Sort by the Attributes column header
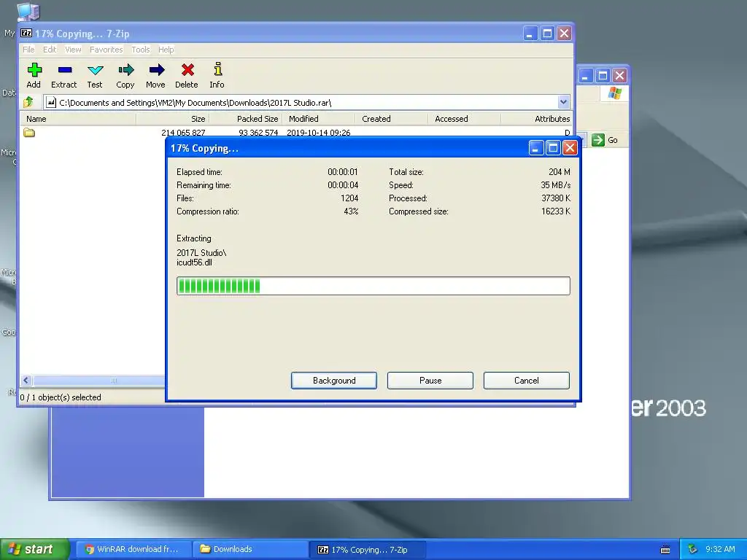Image resolution: width=747 pixels, height=560 pixels. tap(536, 119)
